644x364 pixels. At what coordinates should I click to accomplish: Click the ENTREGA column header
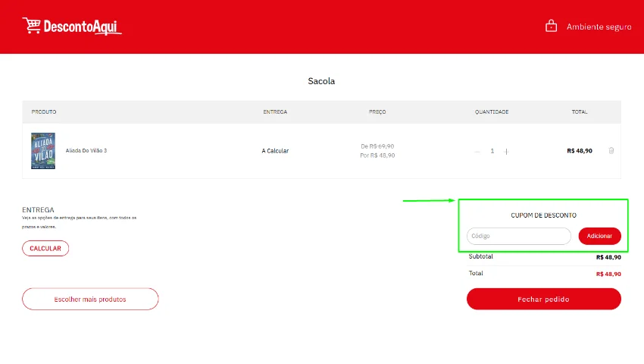275,112
